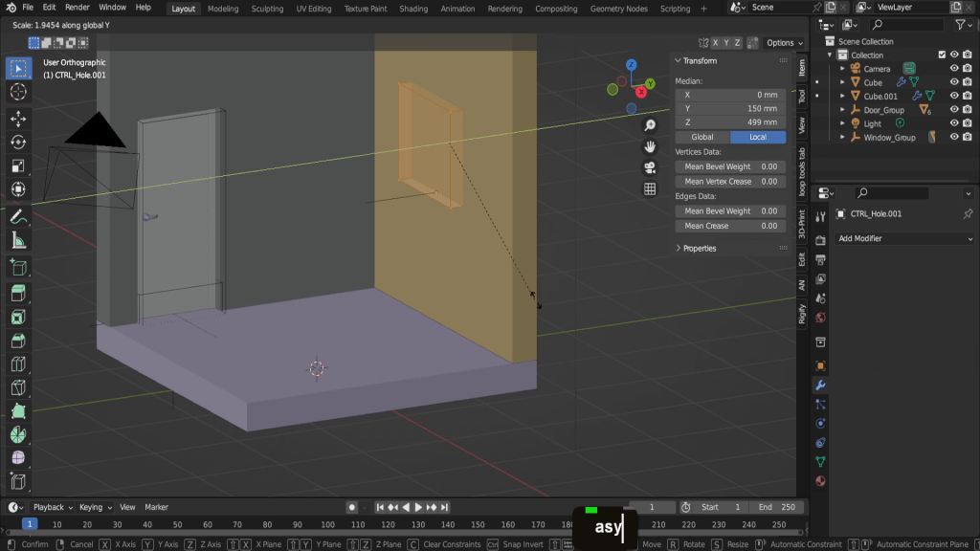Expand the Properties panel section

click(x=699, y=248)
